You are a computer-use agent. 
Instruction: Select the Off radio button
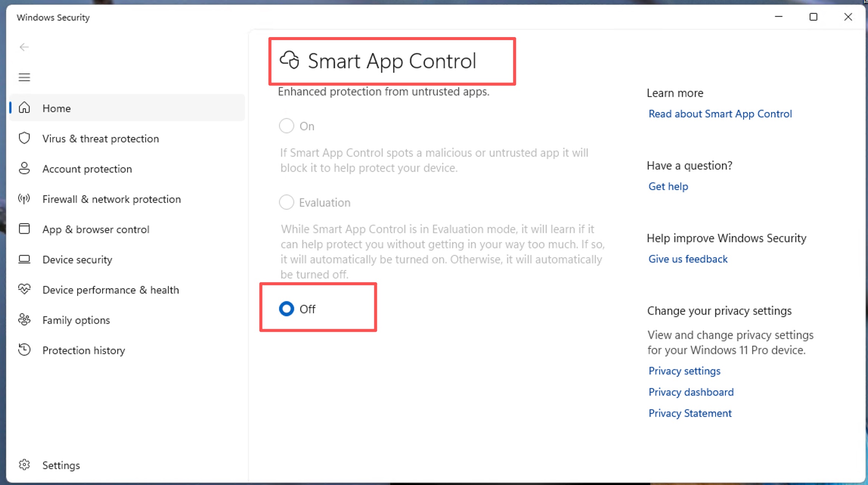click(x=286, y=309)
